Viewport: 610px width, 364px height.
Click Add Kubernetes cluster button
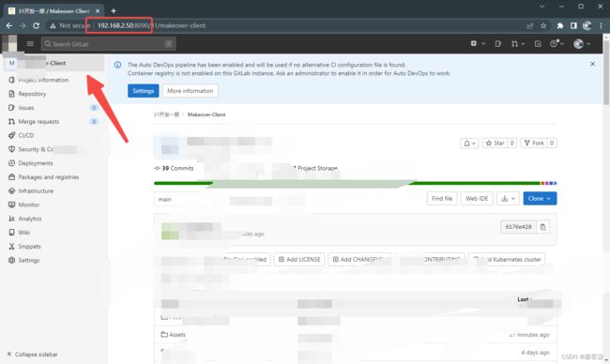[507, 259]
